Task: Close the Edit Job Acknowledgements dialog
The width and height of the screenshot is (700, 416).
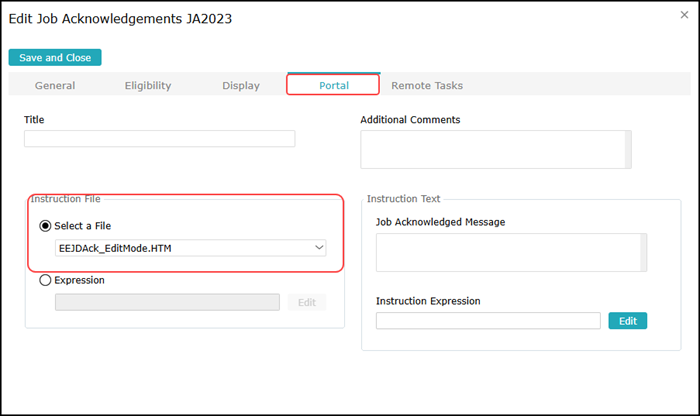Action: tap(684, 15)
